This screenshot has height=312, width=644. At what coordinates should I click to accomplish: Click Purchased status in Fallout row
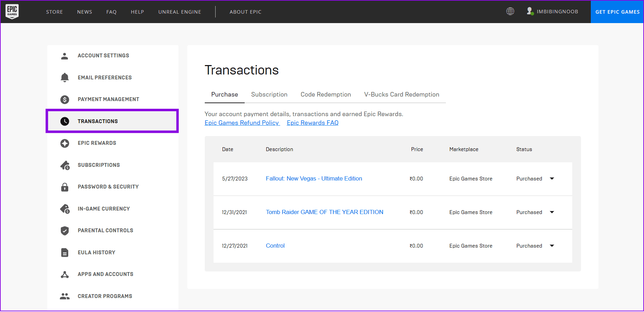pos(529,179)
